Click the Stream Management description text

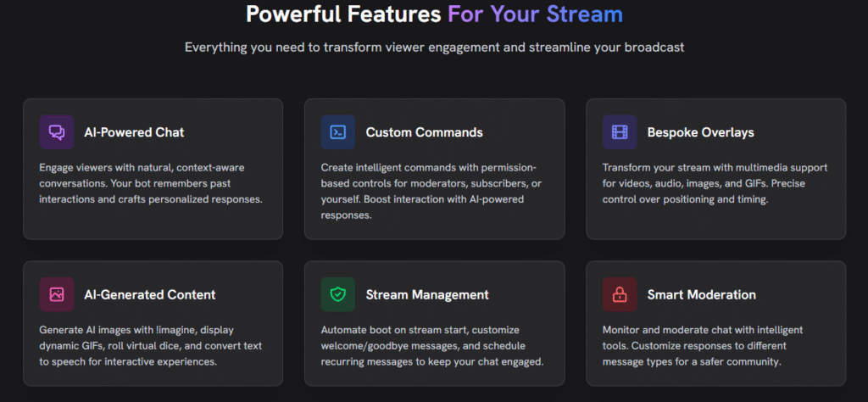[x=431, y=345]
